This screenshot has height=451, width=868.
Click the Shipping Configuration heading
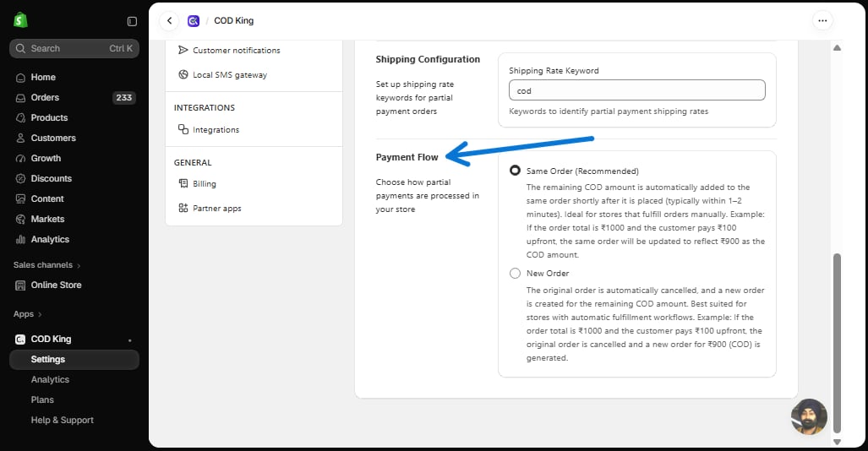tap(428, 59)
